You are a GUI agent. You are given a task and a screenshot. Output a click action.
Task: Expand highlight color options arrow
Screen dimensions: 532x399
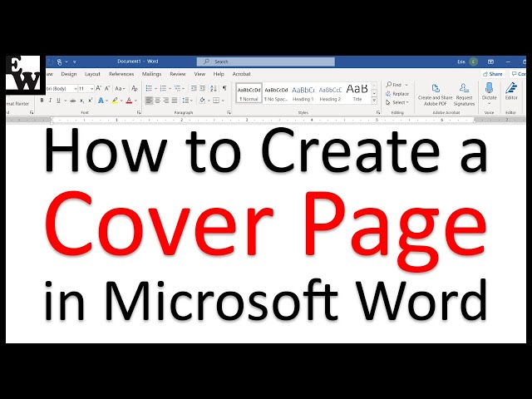[x=121, y=101]
